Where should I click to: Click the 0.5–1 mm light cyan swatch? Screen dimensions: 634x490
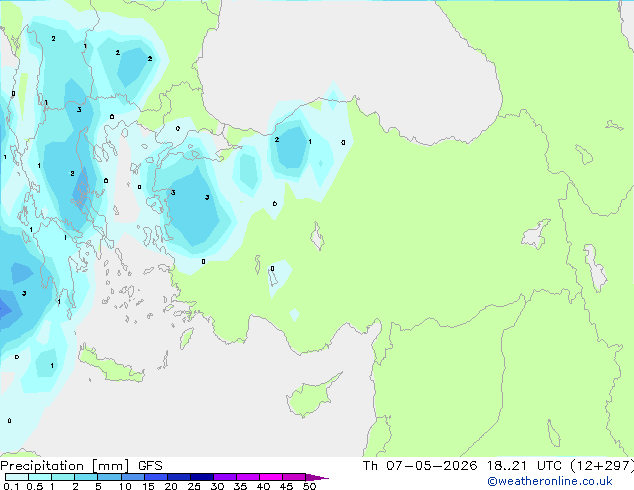pyautogui.click(x=40, y=477)
